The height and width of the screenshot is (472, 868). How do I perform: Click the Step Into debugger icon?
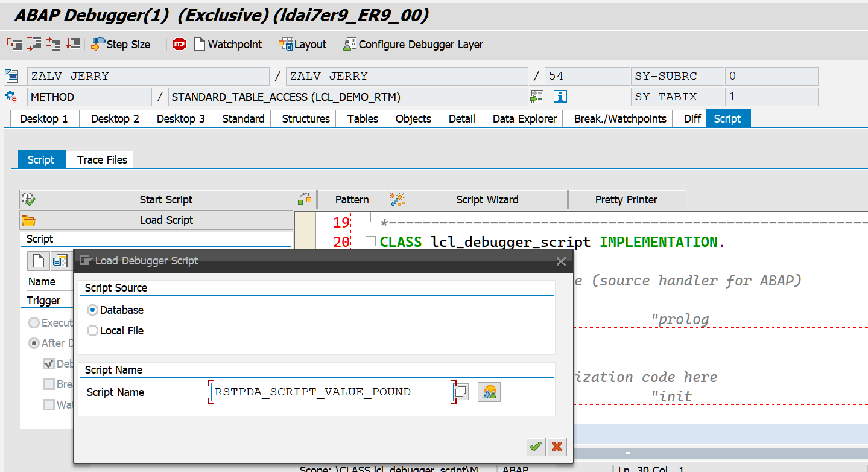tap(14, 44)
